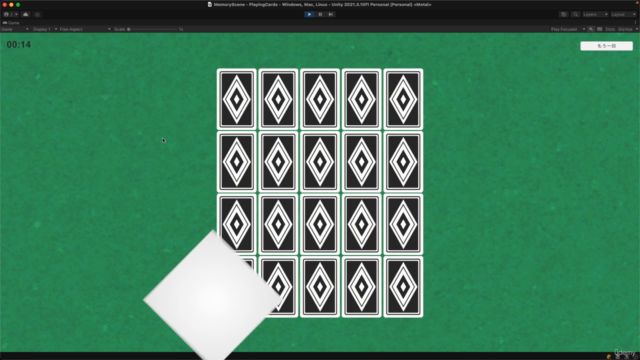Image resolution: width=640 pixels, height=360 pixels.
Task: Open the Free Aspect dropdown
Action: (x=85, y=29)
